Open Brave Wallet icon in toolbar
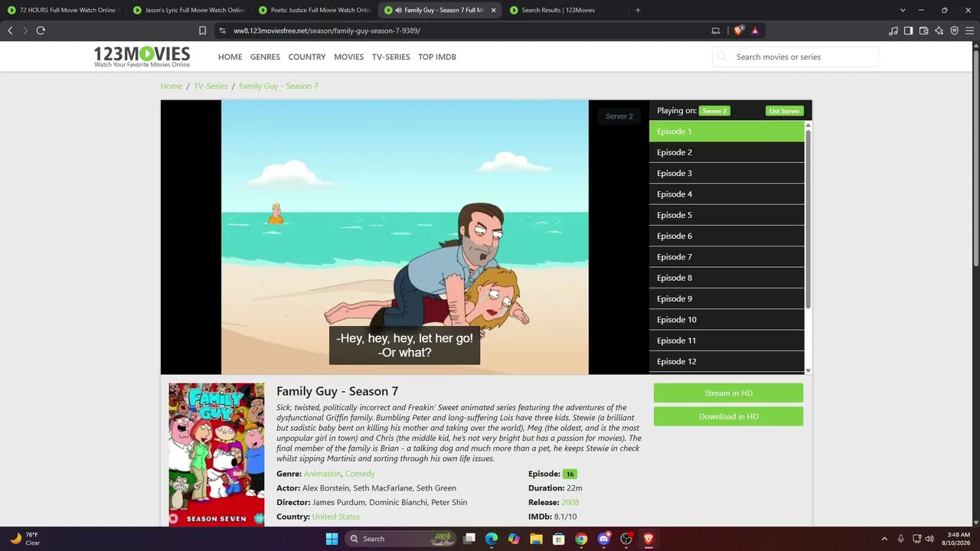The height and width of the screenshot is (551, 980). click(x=924, y=31)
